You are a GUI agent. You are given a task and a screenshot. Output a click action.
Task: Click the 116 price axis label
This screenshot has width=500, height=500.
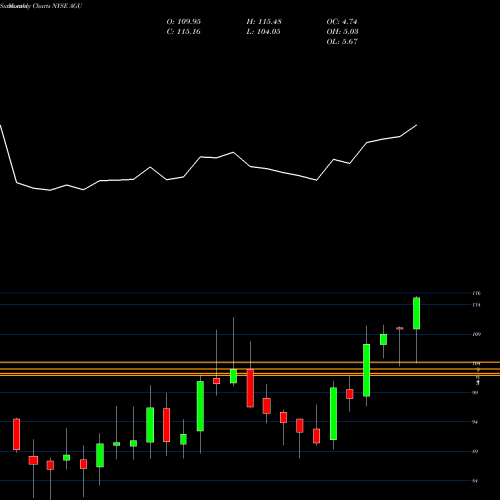[476, 293]
